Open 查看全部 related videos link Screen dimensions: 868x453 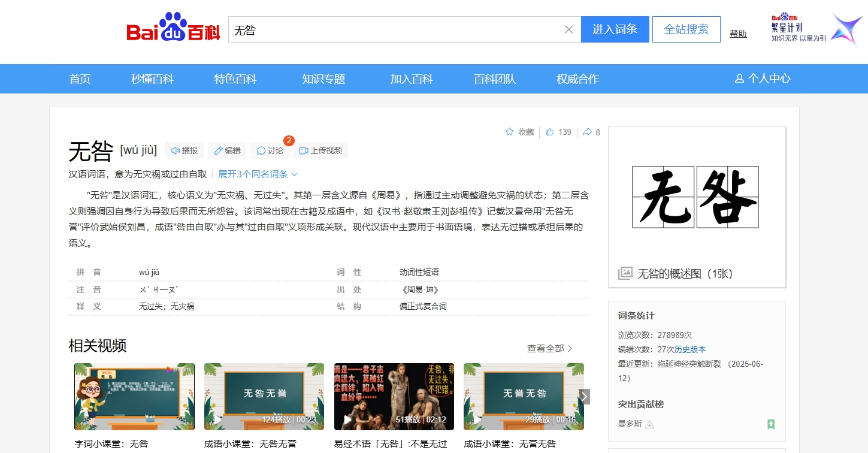point(549,348)
